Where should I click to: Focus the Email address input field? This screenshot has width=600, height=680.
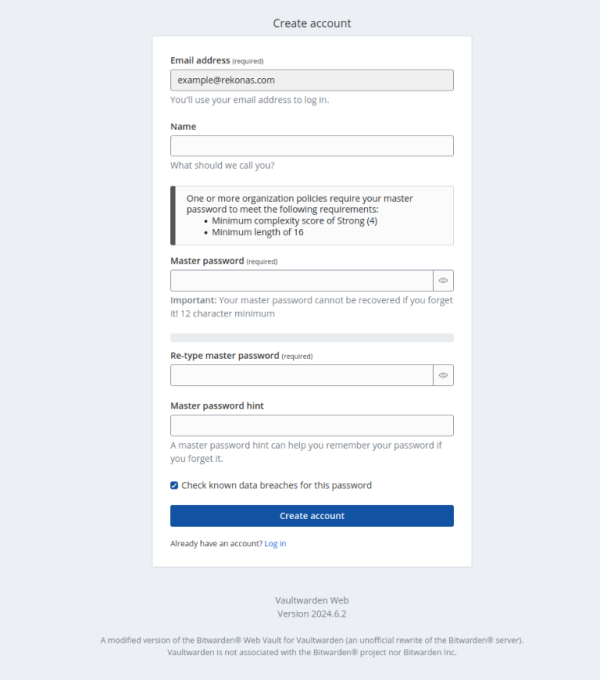[312, 80]
